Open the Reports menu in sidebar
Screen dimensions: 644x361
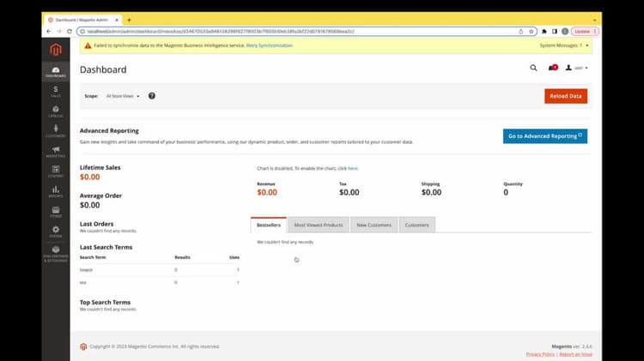click(x=56, y=191)
